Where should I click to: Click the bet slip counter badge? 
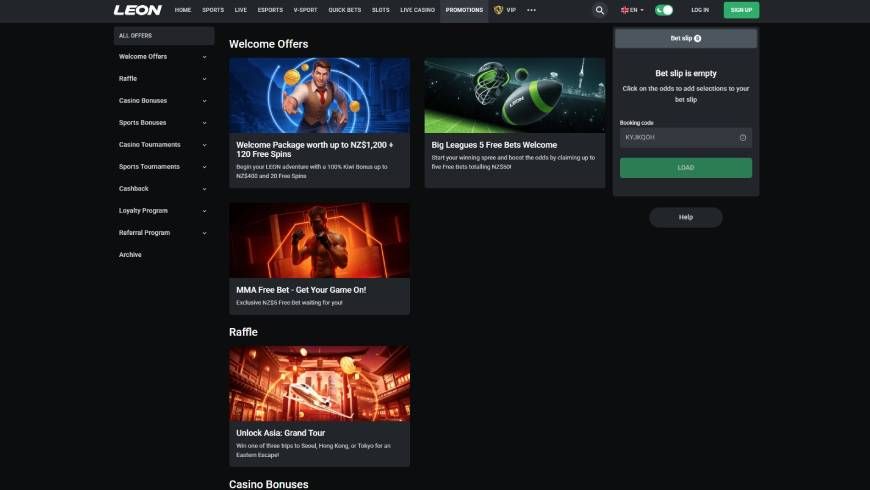pos(697,38)
